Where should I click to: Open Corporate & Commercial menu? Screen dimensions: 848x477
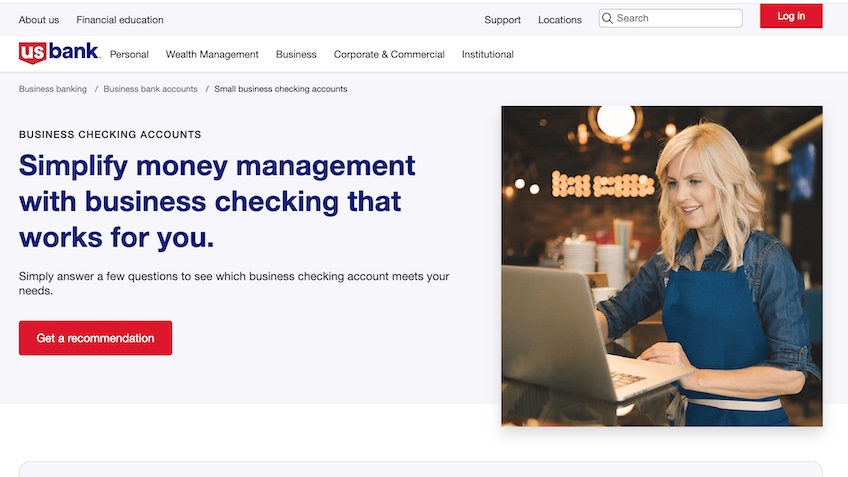point(389,55)
